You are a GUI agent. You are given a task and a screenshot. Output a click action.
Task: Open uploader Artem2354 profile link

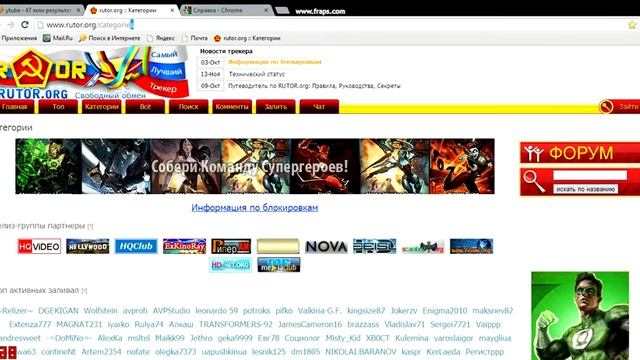point(101,351)
